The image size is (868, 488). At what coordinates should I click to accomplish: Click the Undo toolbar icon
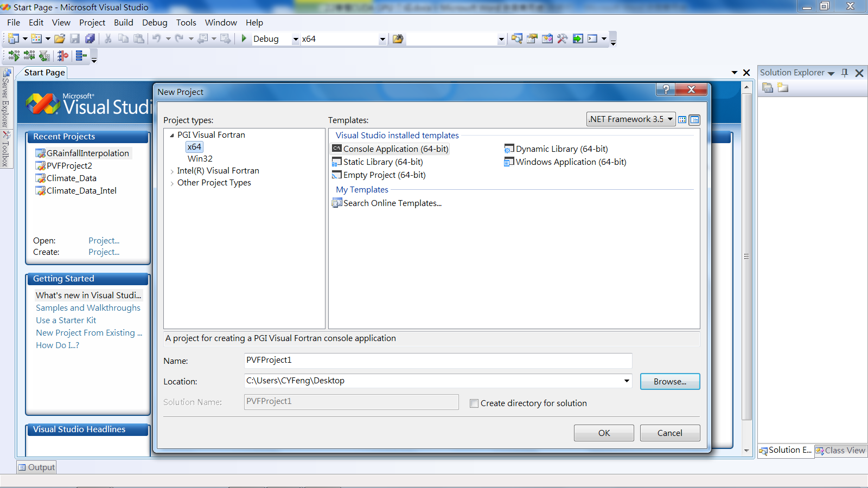coord(156,38)
